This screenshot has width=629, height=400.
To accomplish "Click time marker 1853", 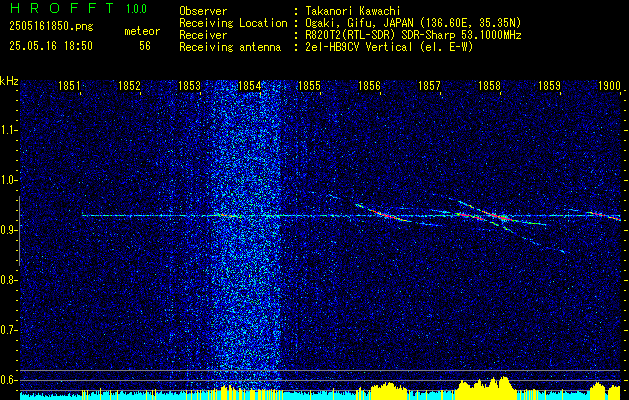I will [x=189, y=85].
